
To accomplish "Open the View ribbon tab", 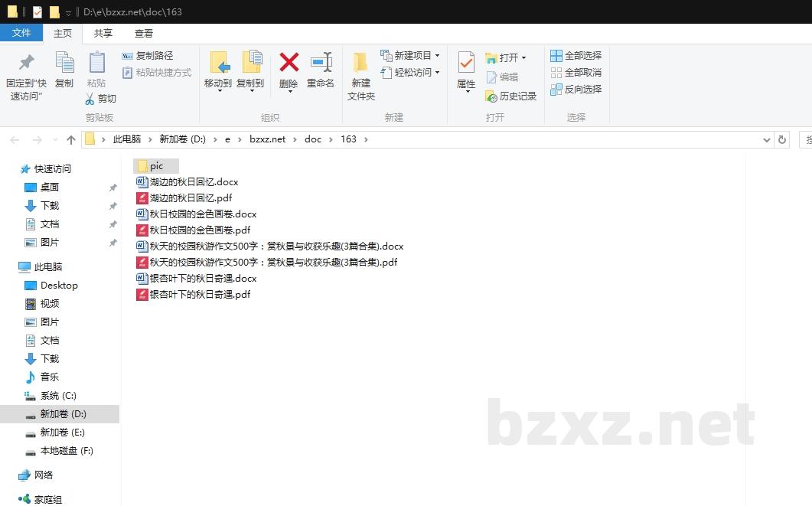I will point(144,33).
